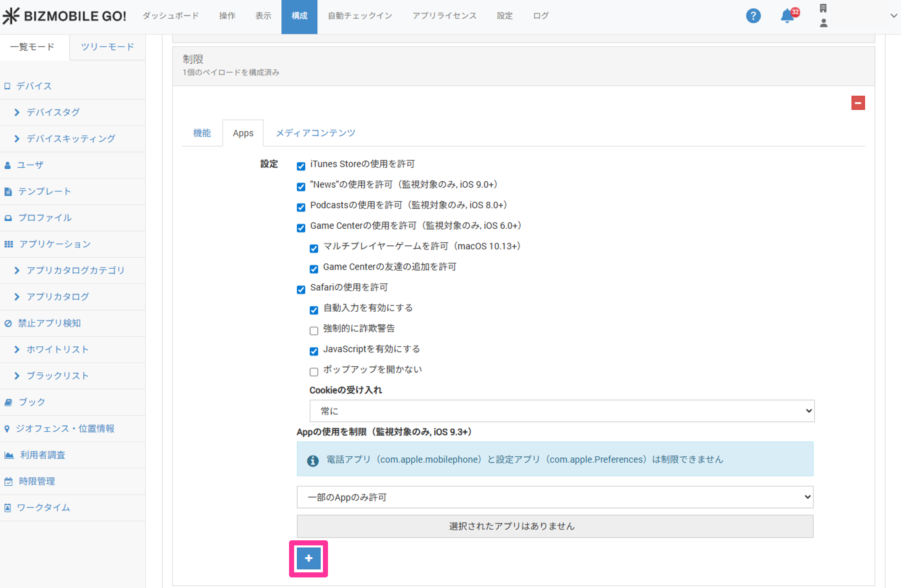Open ジオフェンス・位置情報 in the sidebar
The height and width of the screenshot is (588, 901).
[65, 428]
